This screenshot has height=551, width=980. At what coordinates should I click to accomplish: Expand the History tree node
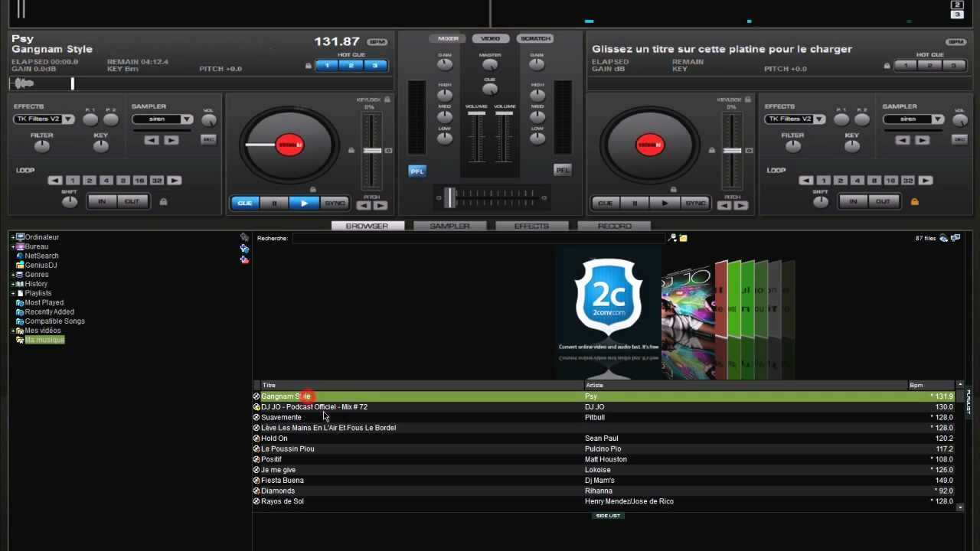tap(13, 284)
